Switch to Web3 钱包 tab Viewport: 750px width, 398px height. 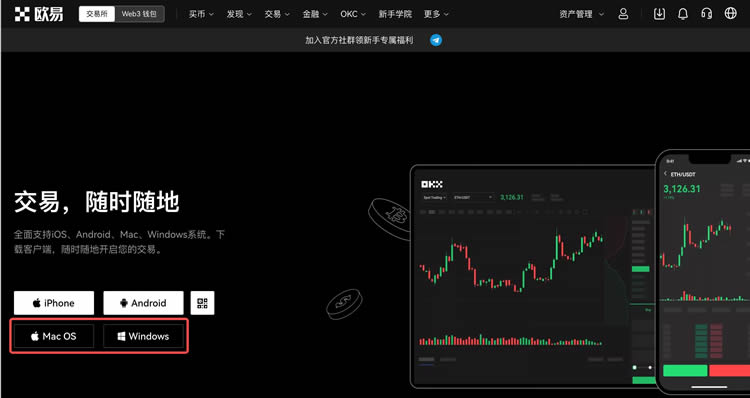[139, 14]
